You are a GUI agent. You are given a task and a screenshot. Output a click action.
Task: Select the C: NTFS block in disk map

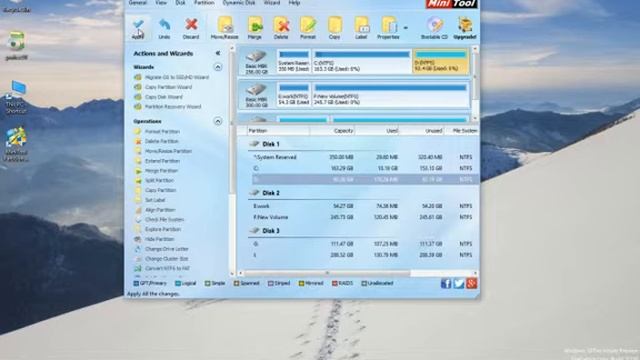click(362, 61)
